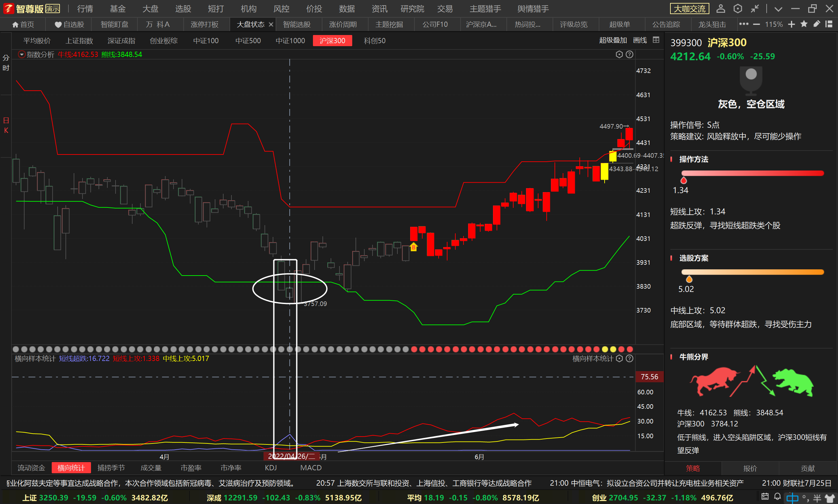Image resolution: width=838 pixels, height=504 pixels.
Task: Close the 大盘状态 tab
Action: (271, 25)
